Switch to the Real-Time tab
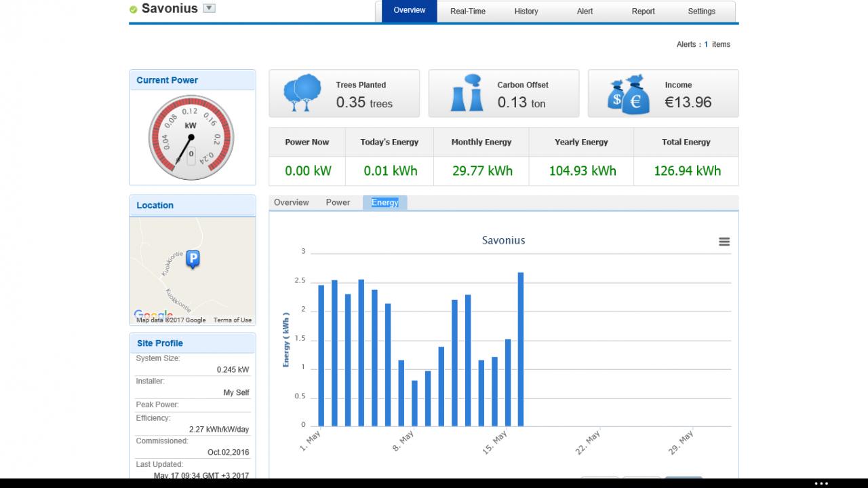 (x=468, y=12)
